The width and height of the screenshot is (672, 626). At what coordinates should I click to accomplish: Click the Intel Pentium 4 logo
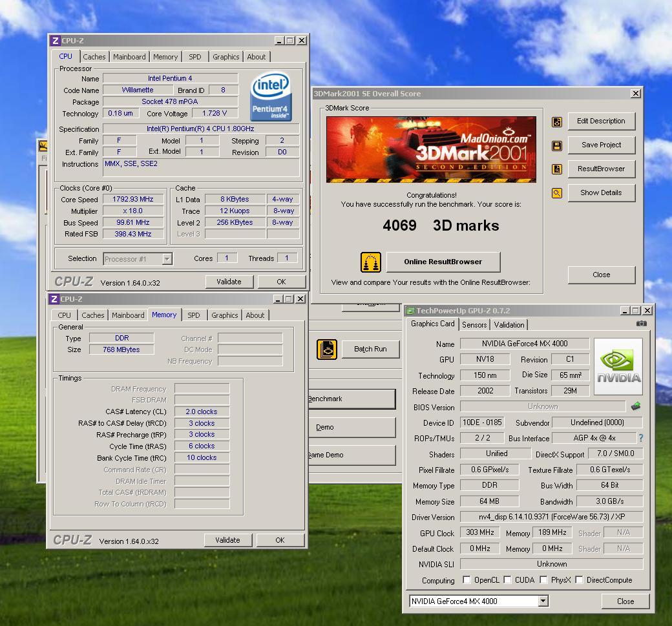click(271, 96)
